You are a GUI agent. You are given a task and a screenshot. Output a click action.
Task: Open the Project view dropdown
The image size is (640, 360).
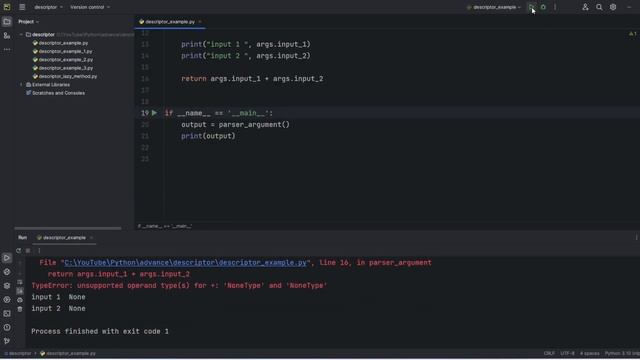click(x=29, y=22)
